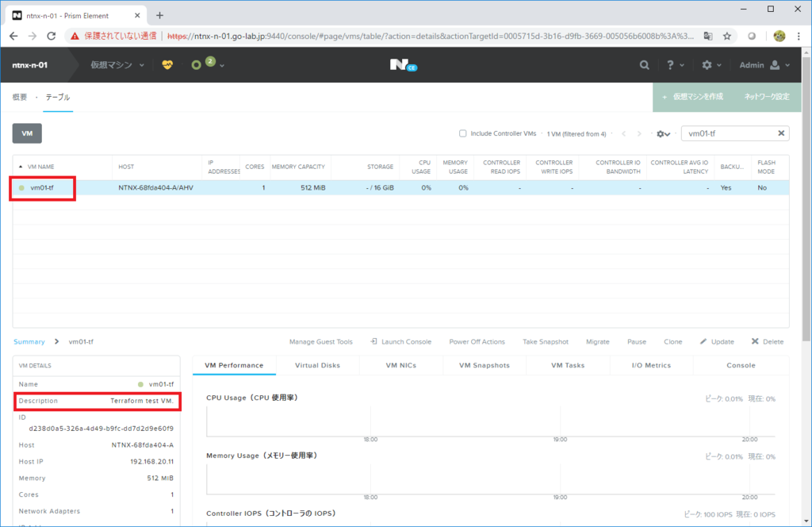Screen dimensions: 812x527
Task: Open a new browser tab
Action: tap(159, 16)
